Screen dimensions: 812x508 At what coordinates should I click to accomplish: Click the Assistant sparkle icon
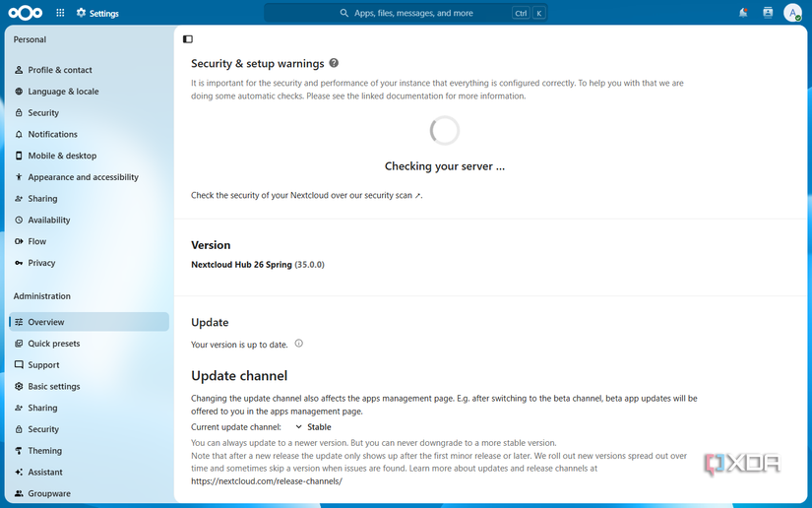[x=19, y=473]
